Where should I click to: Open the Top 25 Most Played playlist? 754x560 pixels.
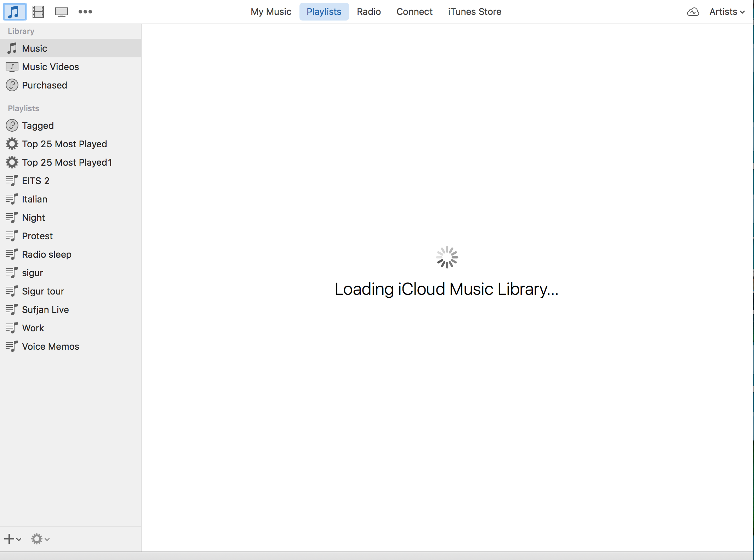70,144
